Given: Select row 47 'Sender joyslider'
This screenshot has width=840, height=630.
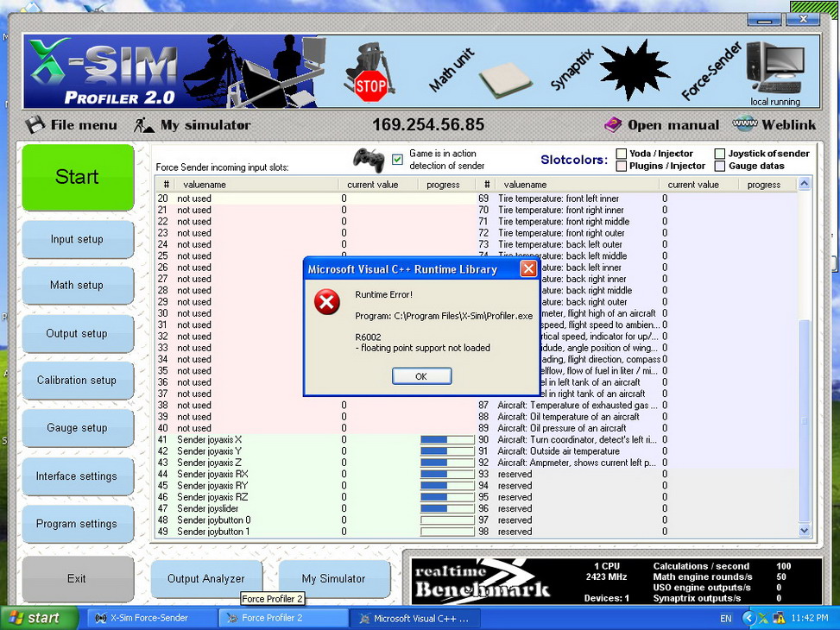Looking at the screenshot, I should pyautogui.click(x=315, y=508).
